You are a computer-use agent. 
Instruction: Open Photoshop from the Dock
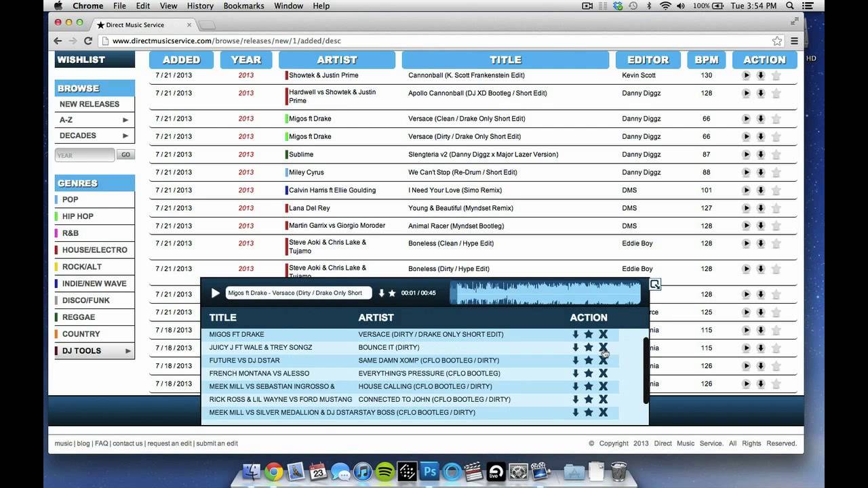430,472
